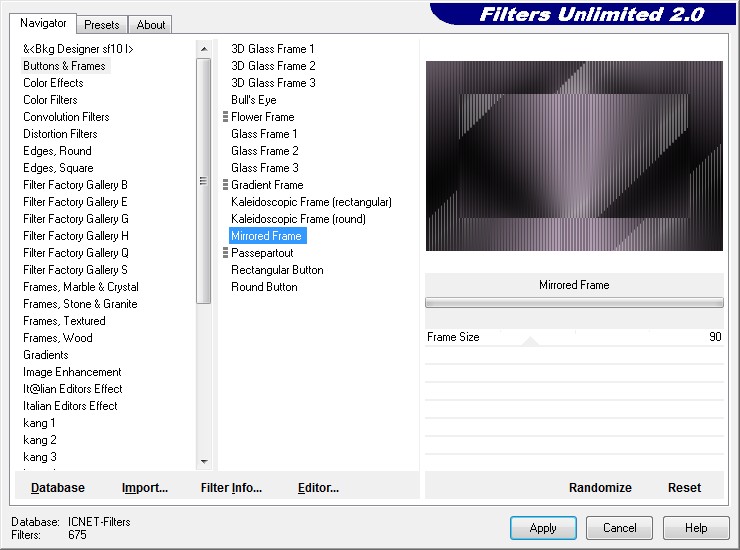
Task: Select the Navigator tab
Action: 43,23
